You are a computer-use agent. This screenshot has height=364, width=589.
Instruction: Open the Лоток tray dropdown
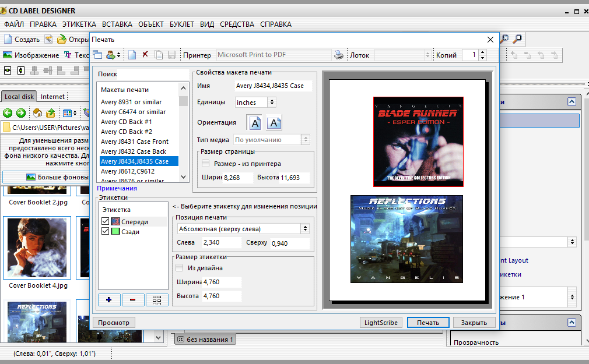(x=427, y=55)
